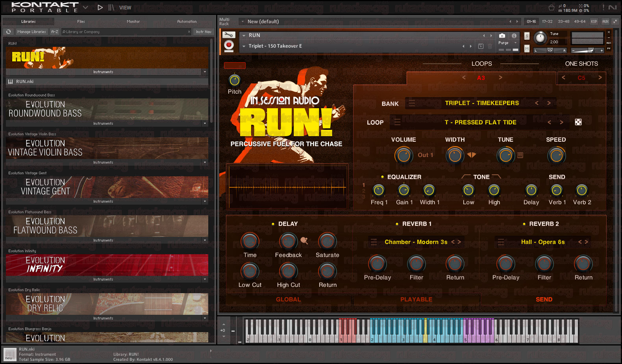
Task: Click the Manage Libraries button
Action: (x=31, y=31)
